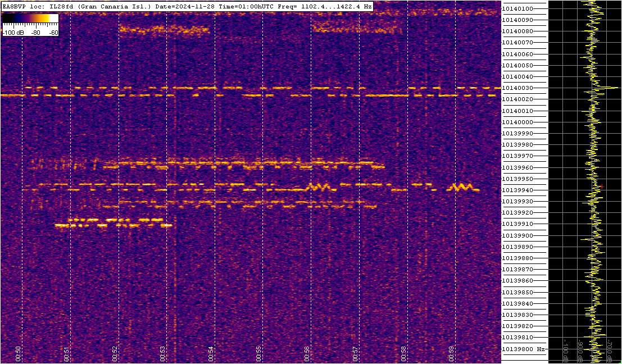Viewport: 622px width, 364px height.
Task: Click the 10139870 frequency scale label
Action: click(517, 269)
